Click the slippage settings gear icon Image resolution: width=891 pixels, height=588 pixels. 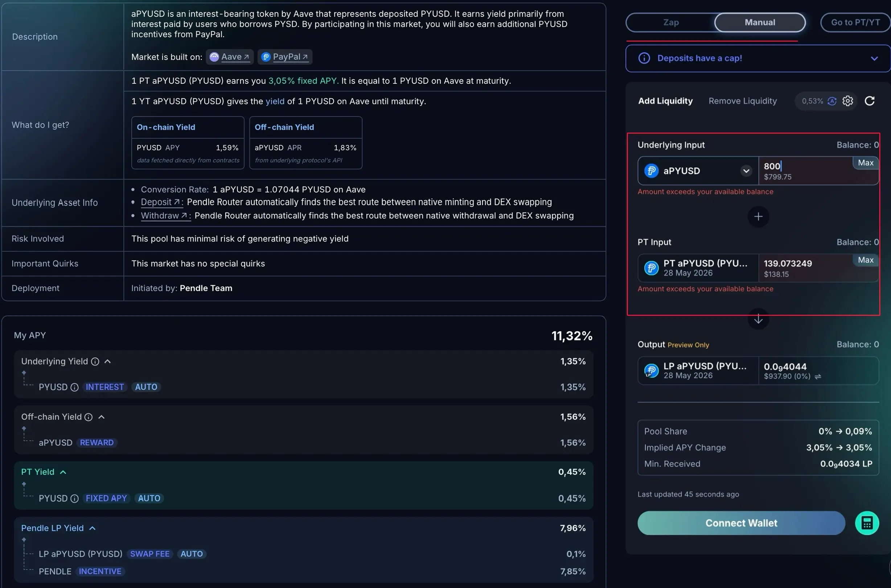click(x=847, y=101)
